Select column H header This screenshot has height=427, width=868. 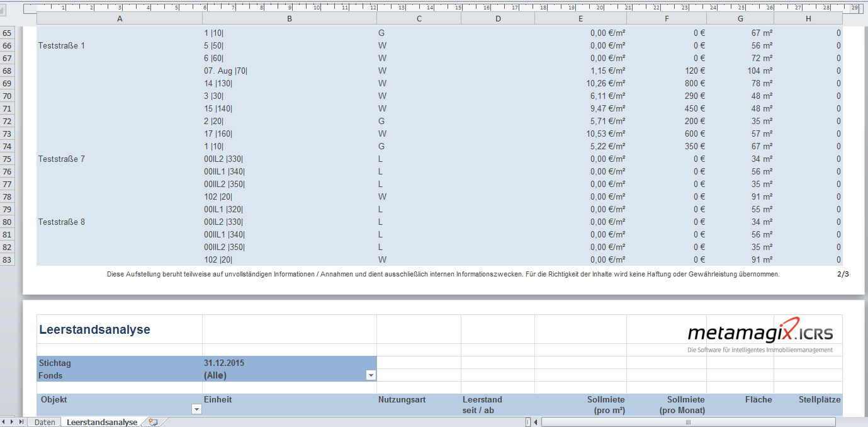[808, 19]
